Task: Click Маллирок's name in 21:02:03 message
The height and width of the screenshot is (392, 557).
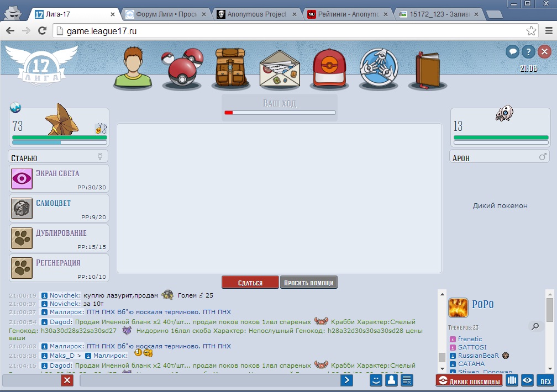Action: coord(66,346)
